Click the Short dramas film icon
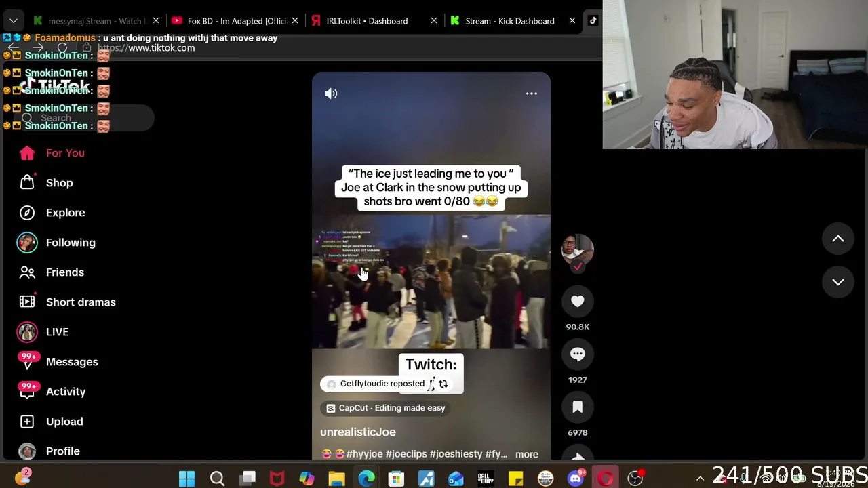 click(27, 302)
